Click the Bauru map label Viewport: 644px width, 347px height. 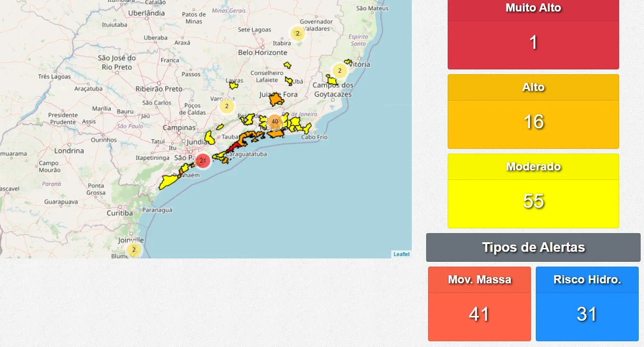[x=125, y=112]
